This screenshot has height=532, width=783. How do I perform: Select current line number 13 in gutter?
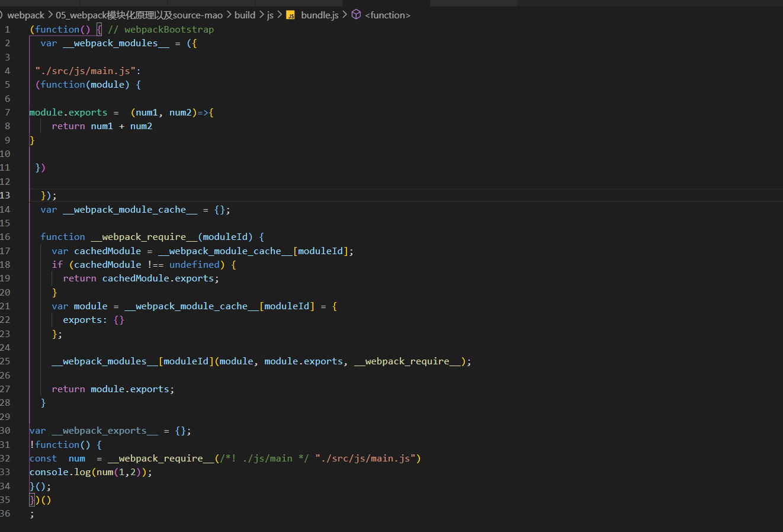tap(5, 196)
